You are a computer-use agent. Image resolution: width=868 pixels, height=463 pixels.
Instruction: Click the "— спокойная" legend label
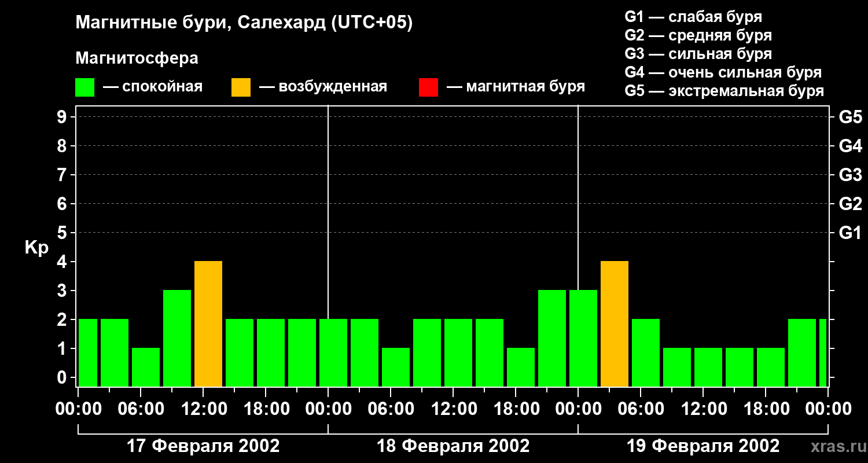[153, 87]
